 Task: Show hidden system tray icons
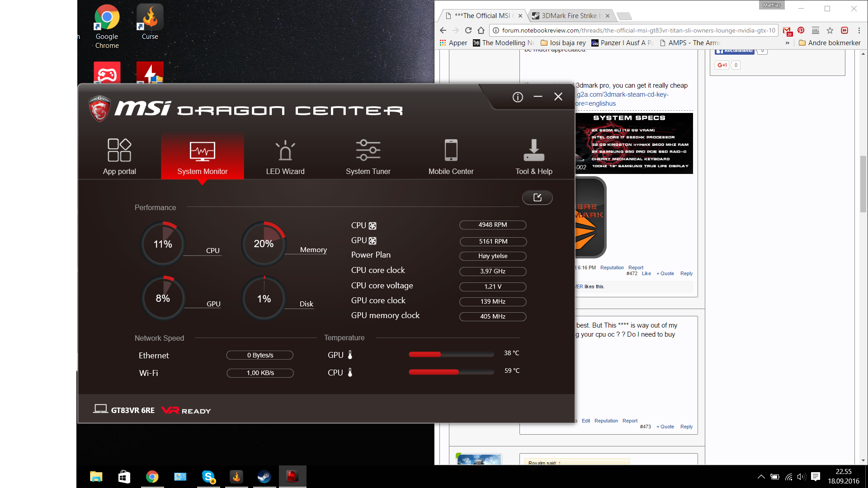761,477
